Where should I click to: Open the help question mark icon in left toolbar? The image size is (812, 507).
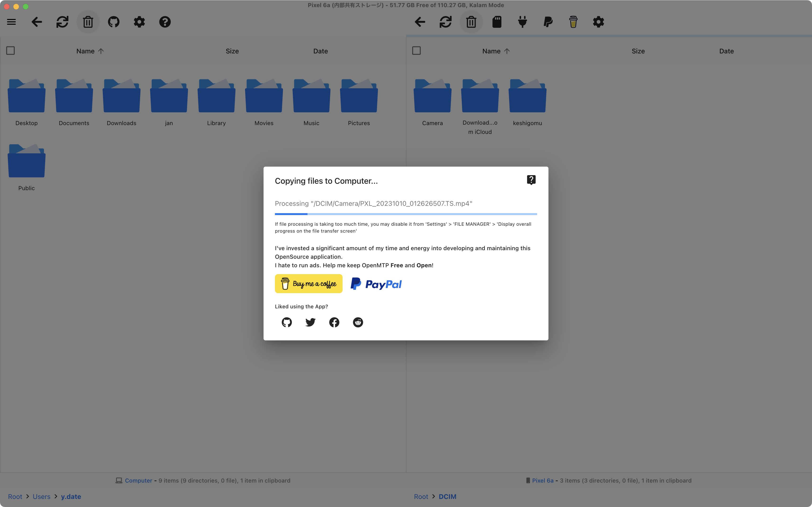(x=165, y=22)
